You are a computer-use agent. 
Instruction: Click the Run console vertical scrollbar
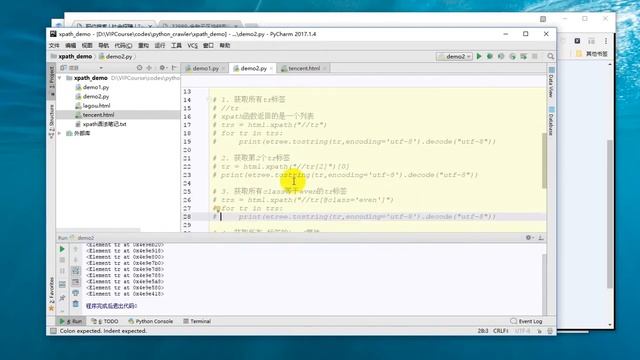pos(544,283)
